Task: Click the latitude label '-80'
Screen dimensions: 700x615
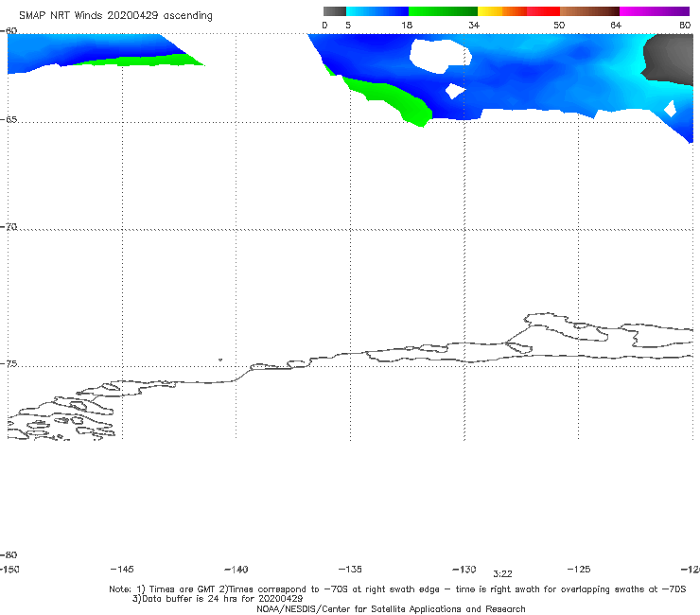Action: click(9, 554)
